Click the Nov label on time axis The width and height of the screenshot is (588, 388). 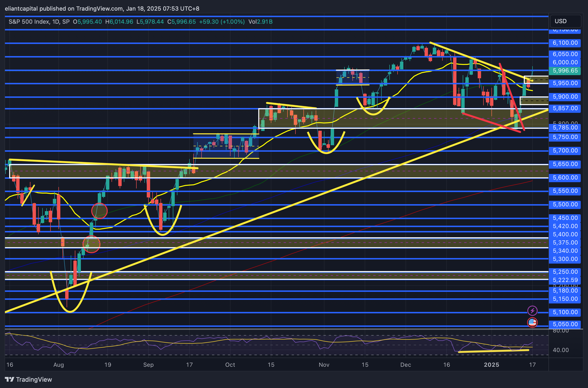(324, 365)
